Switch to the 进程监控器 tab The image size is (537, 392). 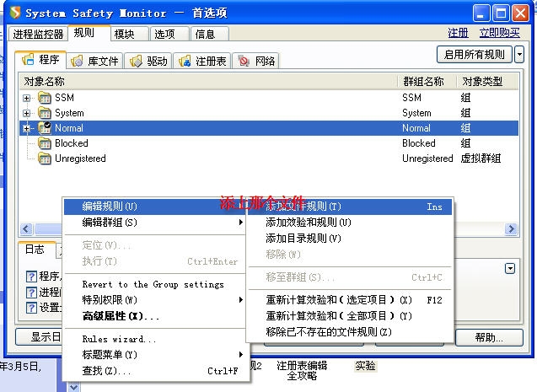pos(38,34)
